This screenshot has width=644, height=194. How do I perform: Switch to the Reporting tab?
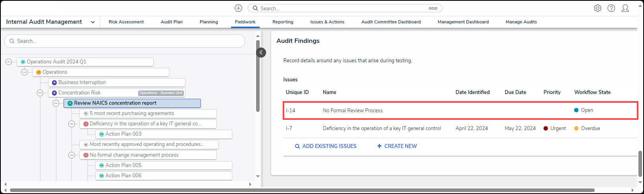click(283, 22)
